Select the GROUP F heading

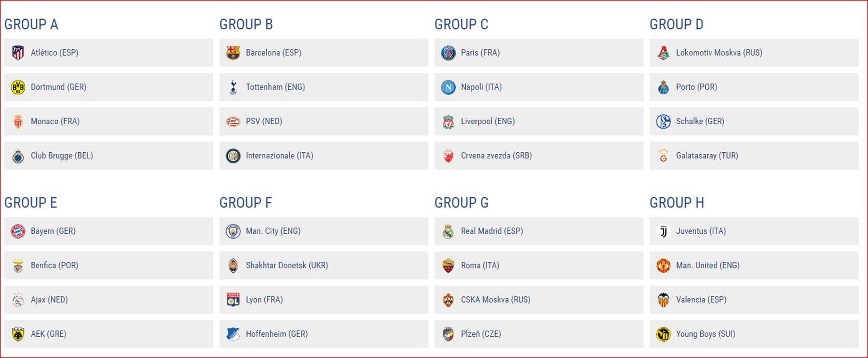(x=245, y=203)
